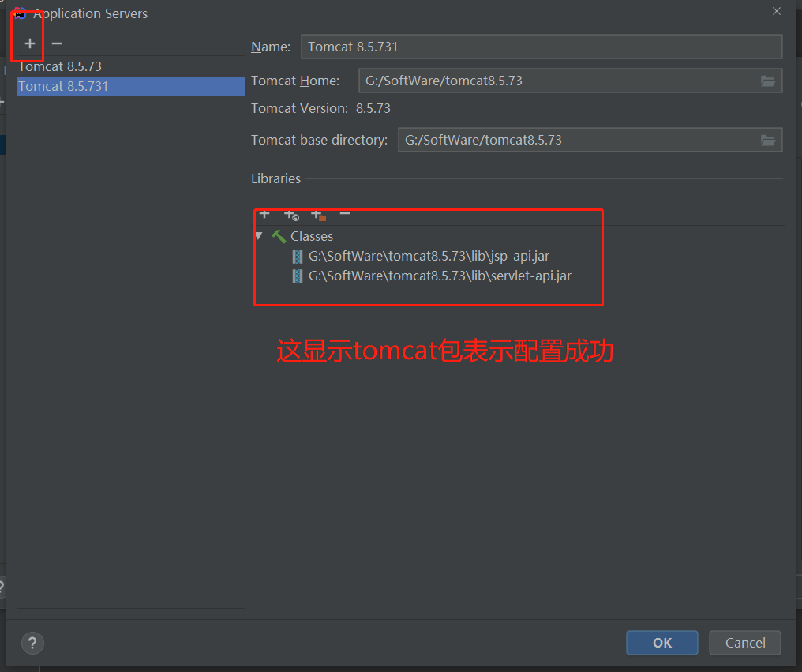This screenshot has height=672, width=802.
Task: Click the Tomcat Version 8.5.73 value
Action: [x=373, y=108]
